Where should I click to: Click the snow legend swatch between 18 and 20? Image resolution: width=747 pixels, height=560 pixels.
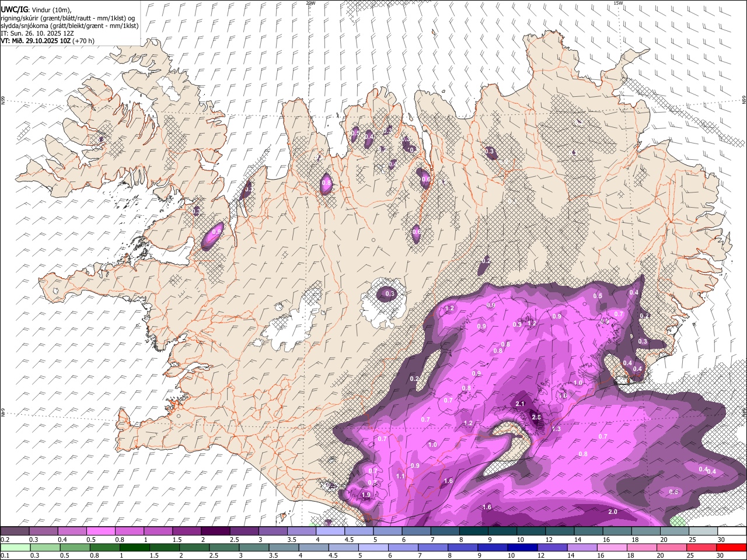(x=645, y=531)
